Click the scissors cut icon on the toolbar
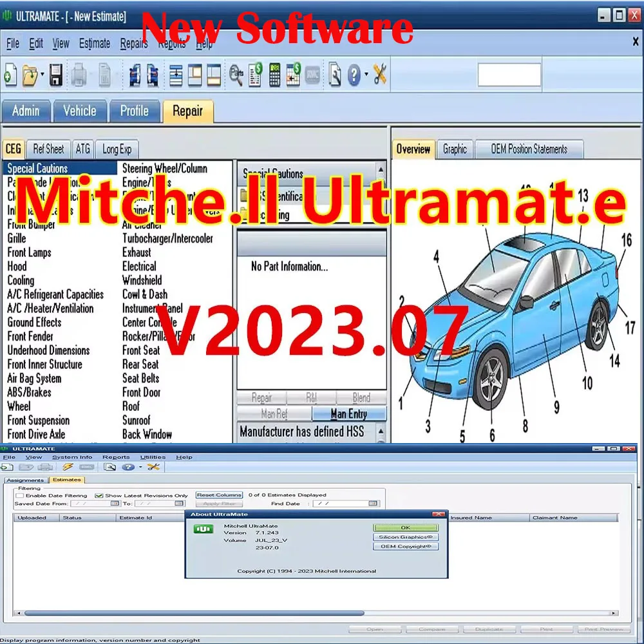Viewport: 644px width, 644px height. pos(380,74)
